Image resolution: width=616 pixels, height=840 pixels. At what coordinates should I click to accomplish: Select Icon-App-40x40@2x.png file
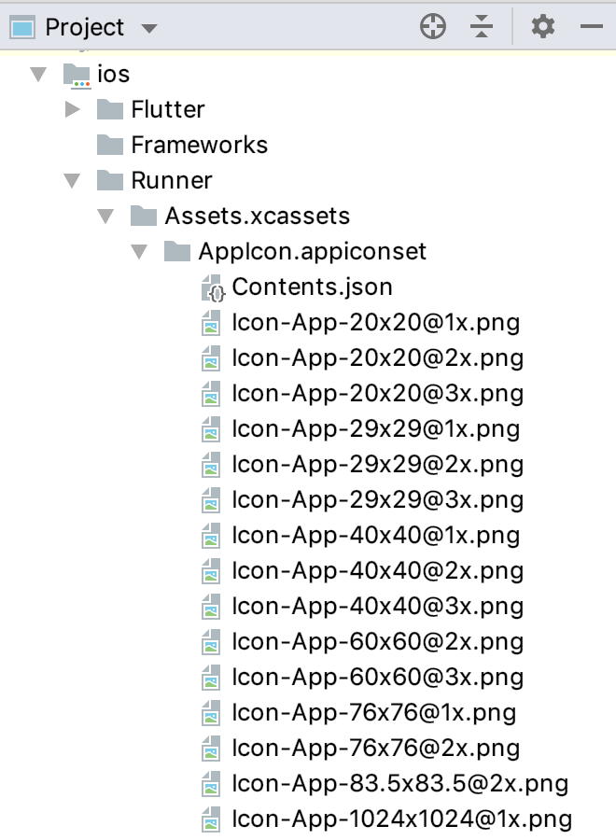pyautogui.click(x=362, y=571)
